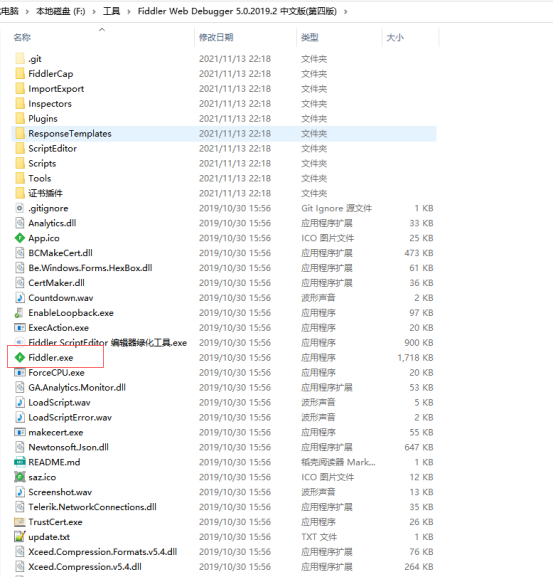Click the Git Ignore 源文件 type cell
The height and width of the screenshot is (577, 554).
tap(336, 208)
